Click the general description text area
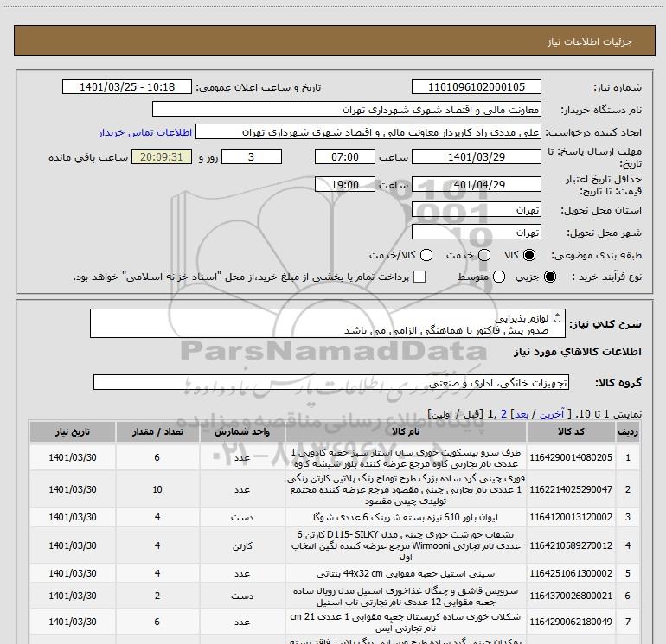The image size is (666, 644). pos(328,324)
